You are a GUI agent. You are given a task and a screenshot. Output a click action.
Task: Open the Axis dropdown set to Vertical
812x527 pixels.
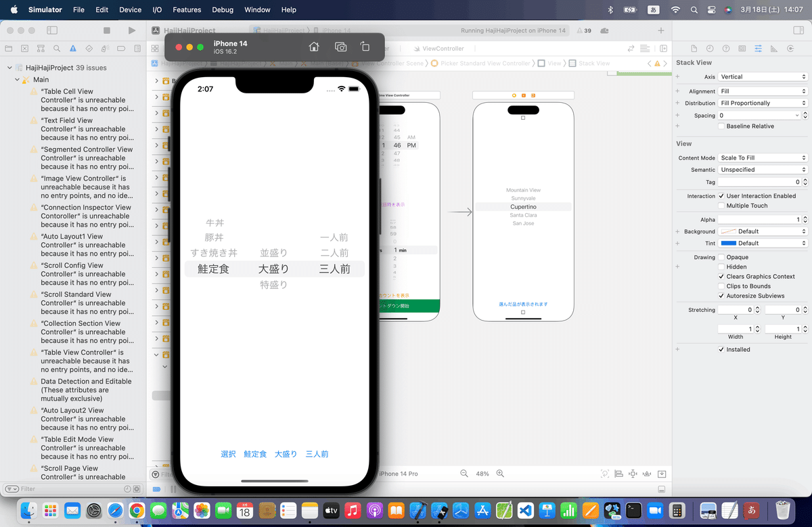tap(763, 77)
